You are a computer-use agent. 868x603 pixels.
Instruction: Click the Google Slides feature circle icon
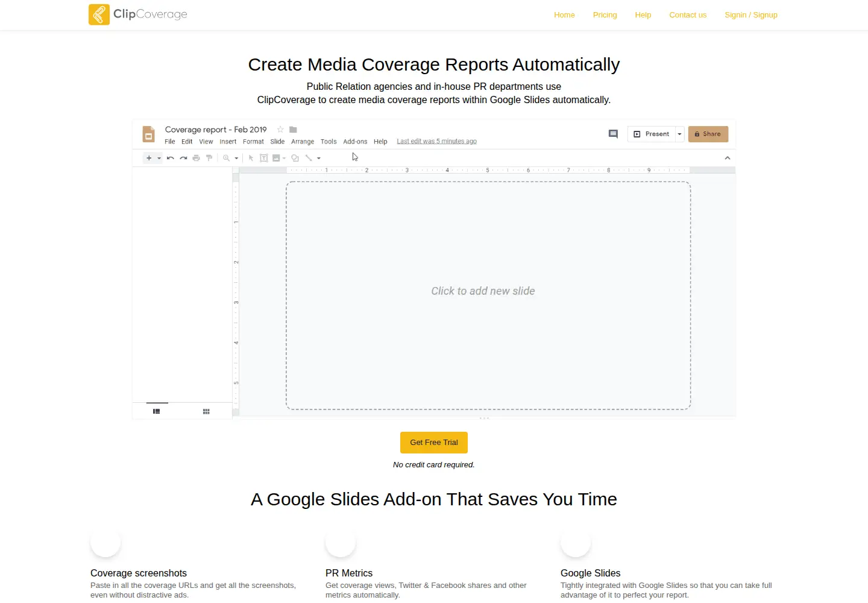coord(576,542)
